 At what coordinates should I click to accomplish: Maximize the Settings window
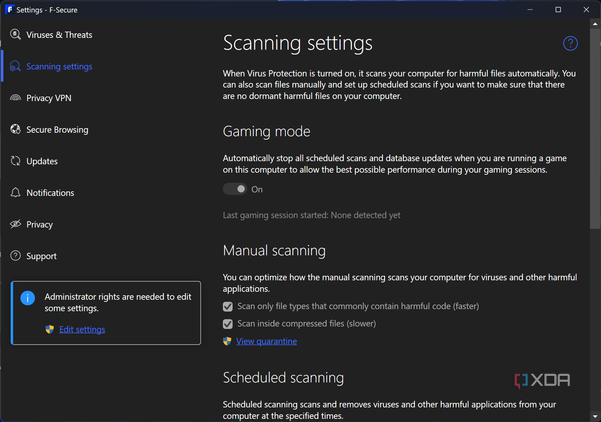click(x=558, y=10)
